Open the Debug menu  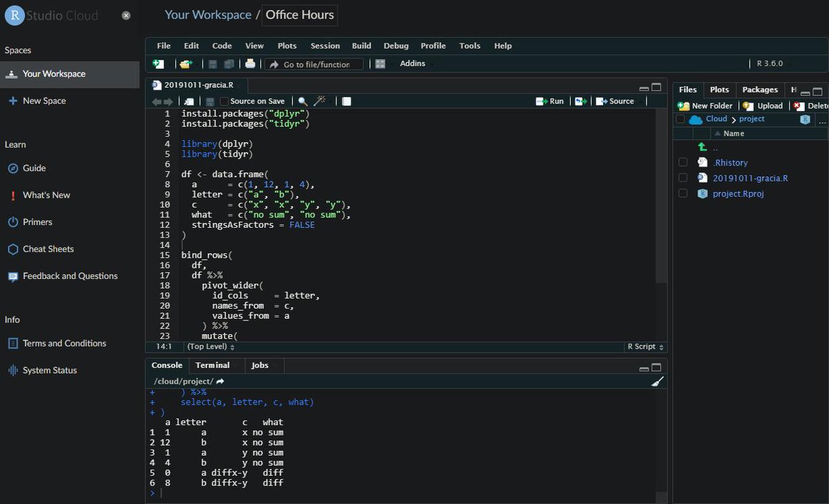[396, 46]
